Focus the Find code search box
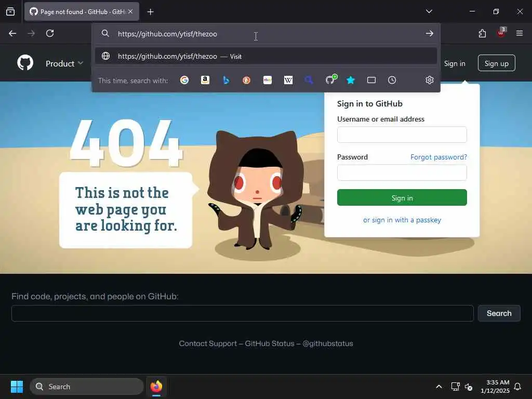Viewport: 532px width, 399px height. pyautogui.click(x=242, y=313)
